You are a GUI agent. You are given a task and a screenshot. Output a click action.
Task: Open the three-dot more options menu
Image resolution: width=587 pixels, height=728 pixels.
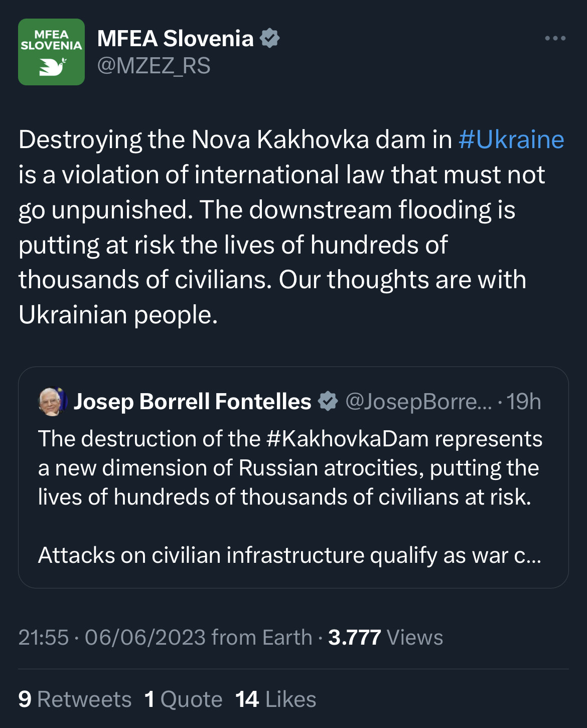click(x=555, y=38)
